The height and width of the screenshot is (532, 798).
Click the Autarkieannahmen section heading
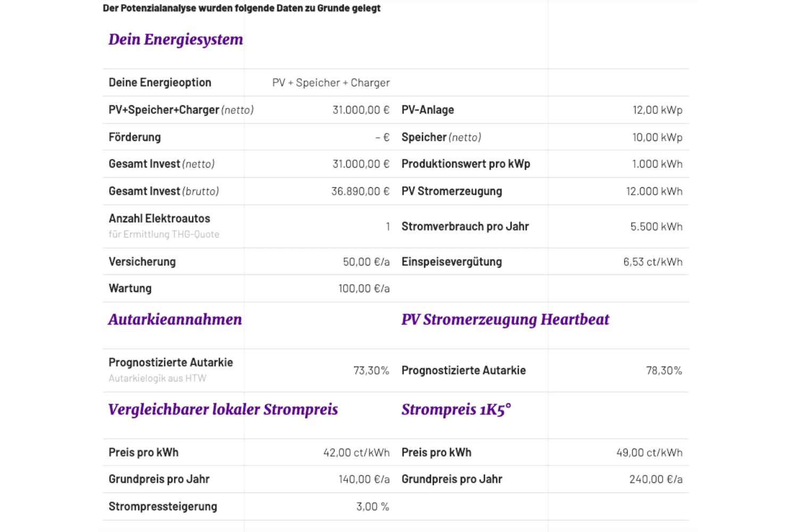[x=175, y=319]
